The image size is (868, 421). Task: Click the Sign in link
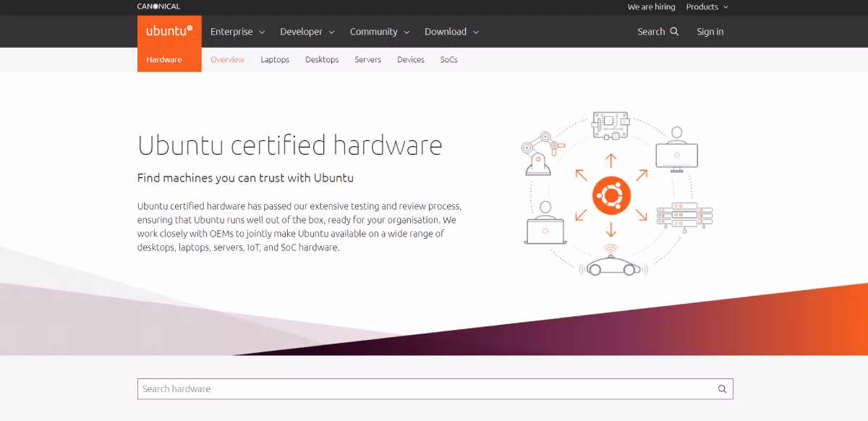pos(710,32)
